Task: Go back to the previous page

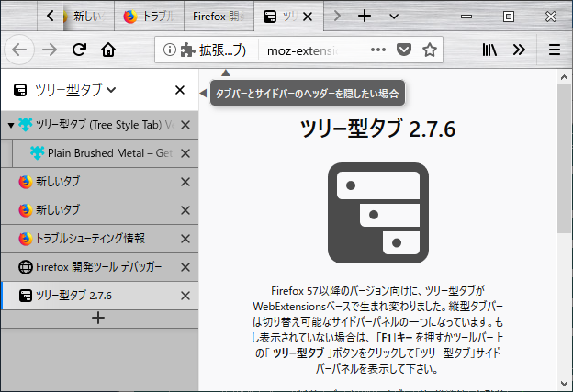Action: point(19,50)
